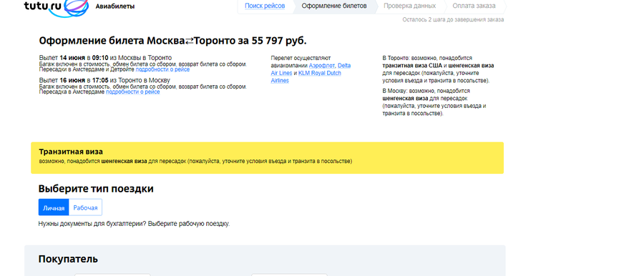
Task: Go back to Поиск рейсов step
Action: (x=265, y=6)
